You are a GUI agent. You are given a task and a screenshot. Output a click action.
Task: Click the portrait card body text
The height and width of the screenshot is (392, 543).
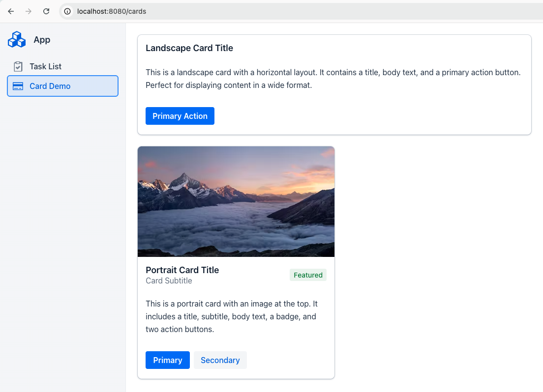tap(231, 316)
